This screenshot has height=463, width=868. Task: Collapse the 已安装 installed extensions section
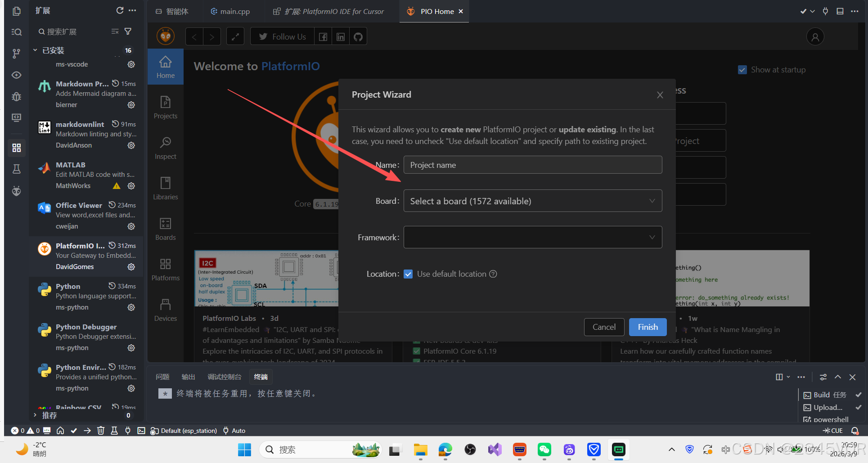35,50
